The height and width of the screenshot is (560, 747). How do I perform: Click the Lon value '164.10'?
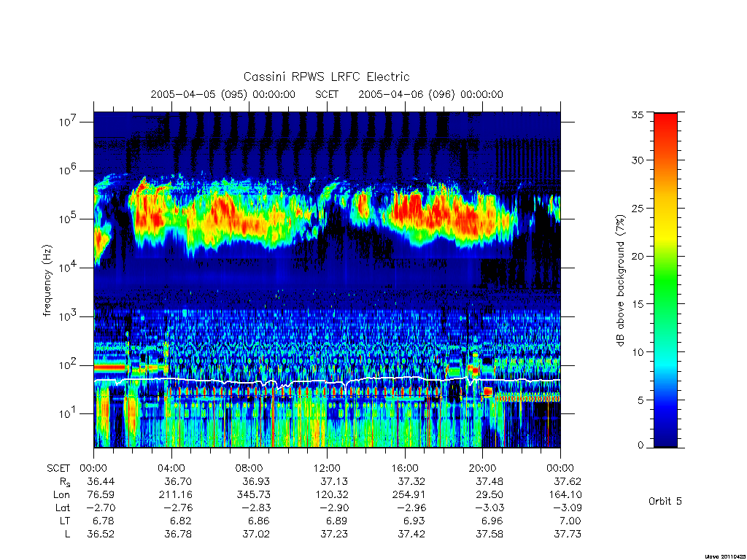pos(565,495)
